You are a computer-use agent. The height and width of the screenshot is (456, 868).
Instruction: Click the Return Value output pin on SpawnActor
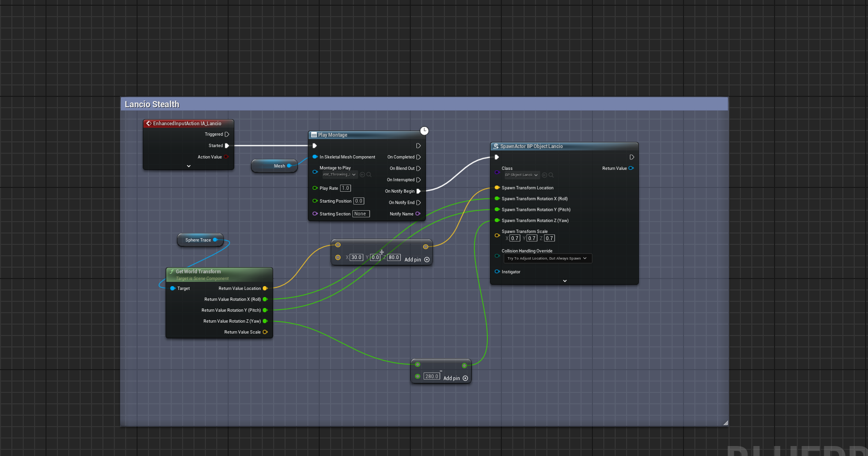tap(631, 168)
